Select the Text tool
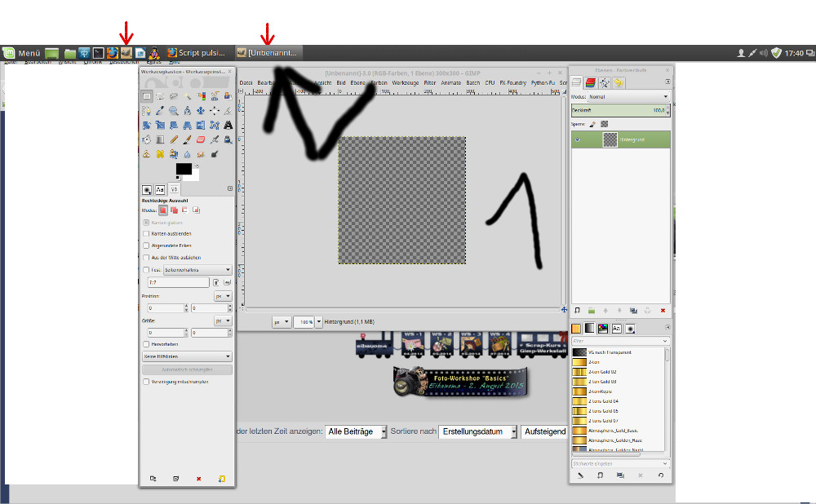 (x=228, y=126)
